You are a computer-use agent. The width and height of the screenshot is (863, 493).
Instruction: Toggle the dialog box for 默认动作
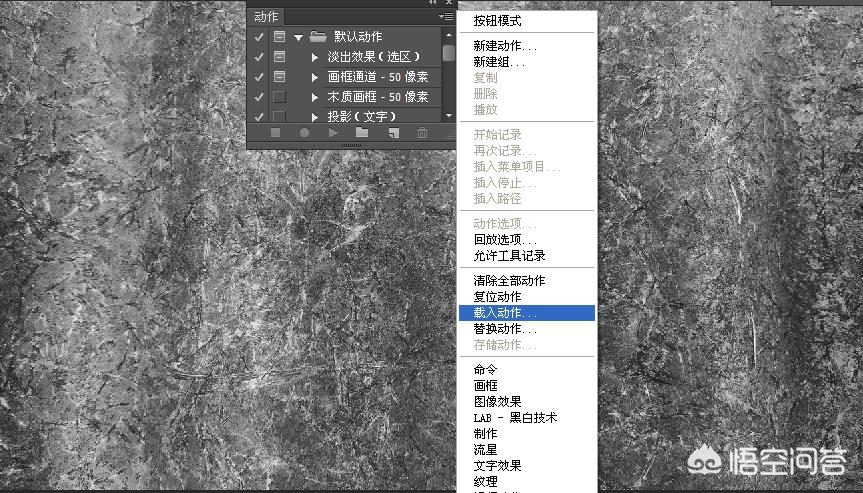pos(280,37)
